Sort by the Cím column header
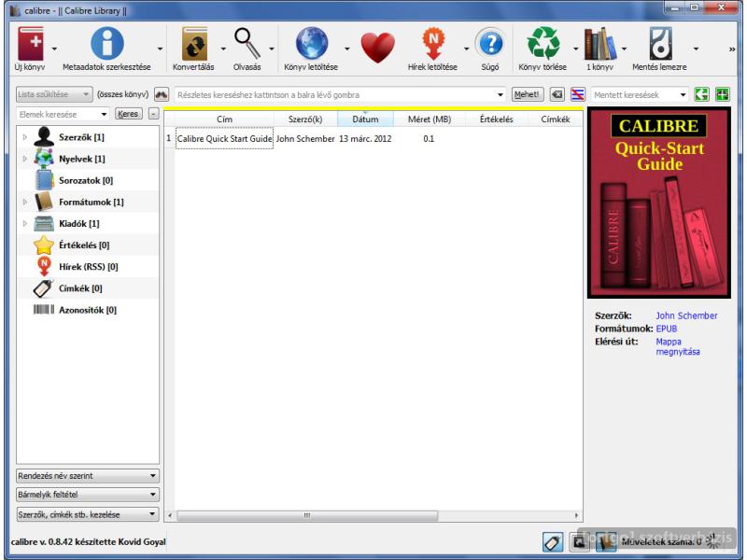Viewport: 747px width, 560px height. 224,119
